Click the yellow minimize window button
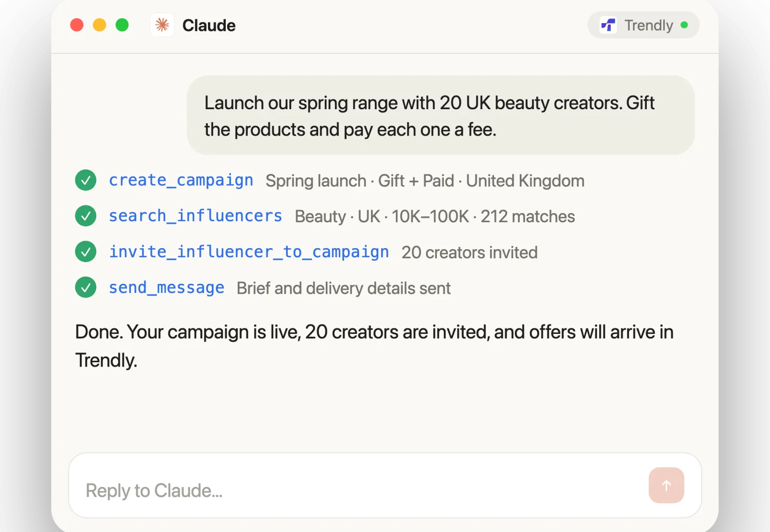The image size is (770, 532). pyautogui.click(x=100, y=25)
